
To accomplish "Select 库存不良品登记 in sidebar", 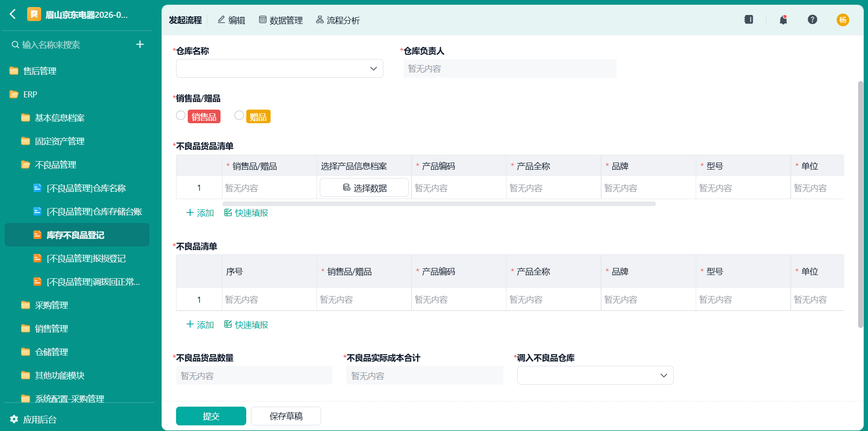I will 77,235.
